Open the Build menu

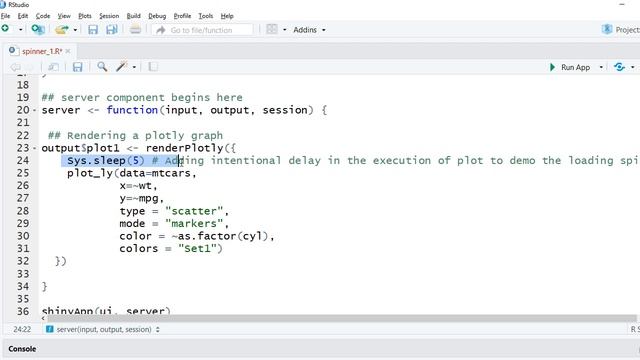[133, 16]
